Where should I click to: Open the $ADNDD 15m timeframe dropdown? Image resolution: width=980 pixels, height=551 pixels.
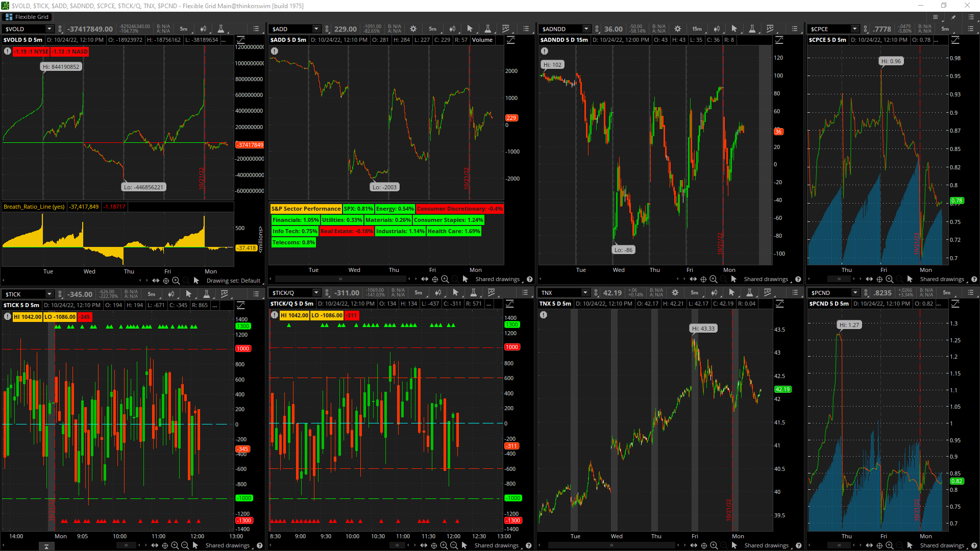pos(697,29)
